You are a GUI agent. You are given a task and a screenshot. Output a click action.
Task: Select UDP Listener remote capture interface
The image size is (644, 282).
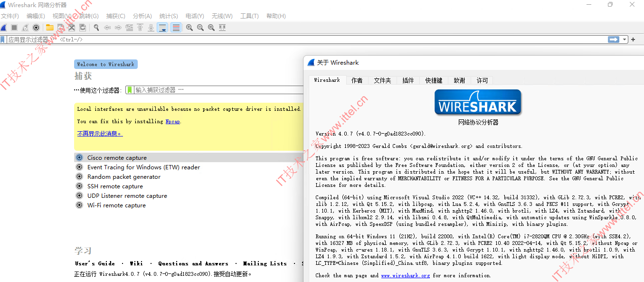coord(127,195)
